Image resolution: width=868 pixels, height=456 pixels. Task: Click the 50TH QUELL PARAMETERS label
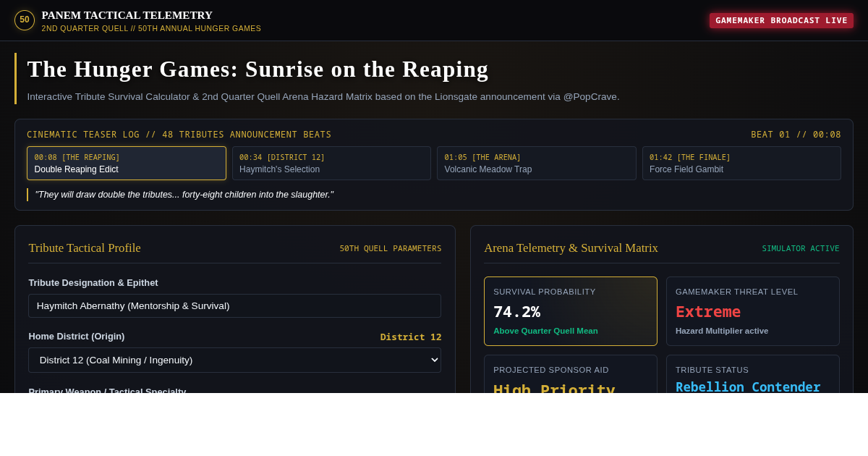pyautogui.click(x=391, y=248)
